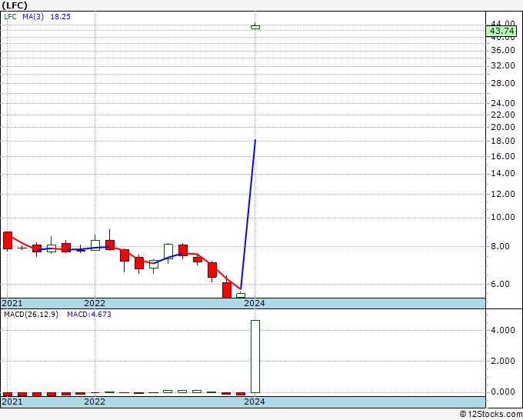This screenshot has height=420, width=523.
Task: Click the 2022 label on price axis
Action: [95, 303]
